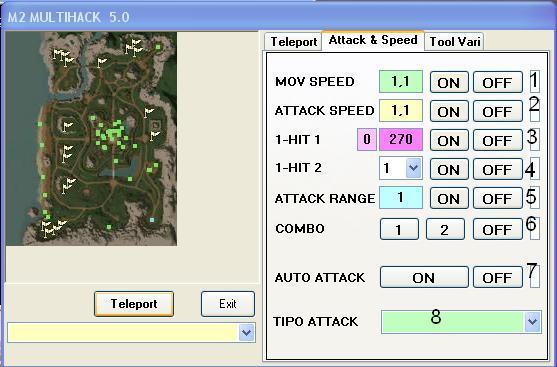
Task: Disable 1-HIT 2 with OFF button
Action: pos(498,169)
